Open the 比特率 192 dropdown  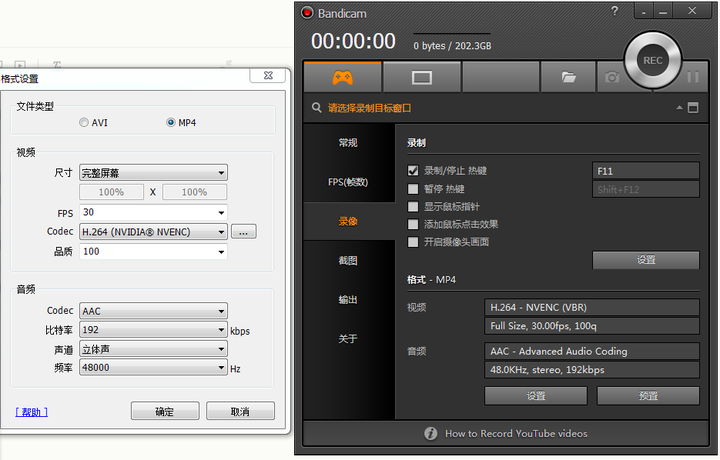(x=153, y=330)
